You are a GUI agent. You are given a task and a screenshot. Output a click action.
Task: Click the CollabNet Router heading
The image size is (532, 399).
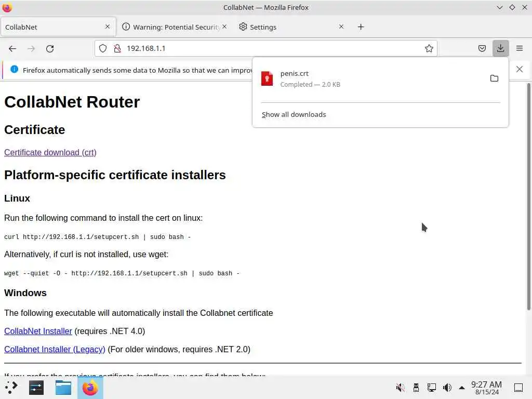coord(72,102)
